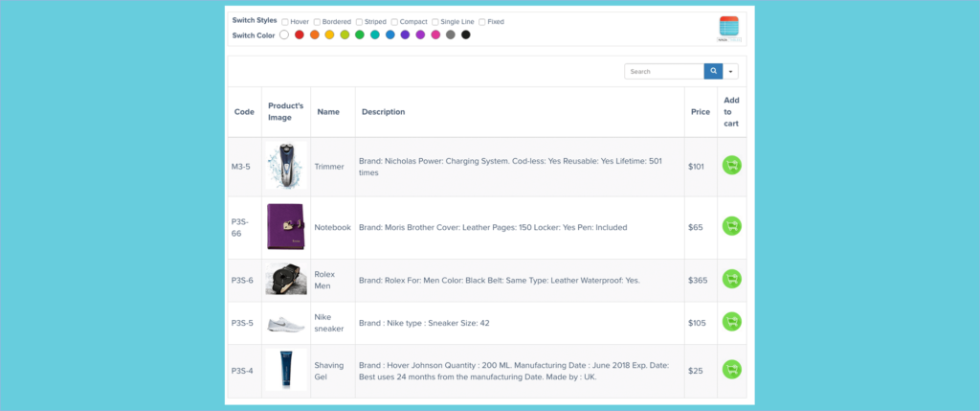Click into the Search input field
The image size is (980, 411).
(663, 71)
